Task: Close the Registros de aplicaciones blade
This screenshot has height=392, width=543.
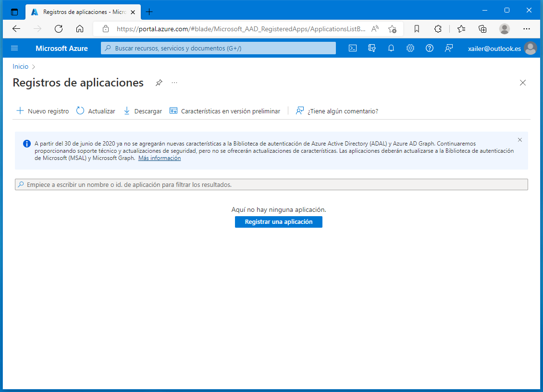Action: 523,83
